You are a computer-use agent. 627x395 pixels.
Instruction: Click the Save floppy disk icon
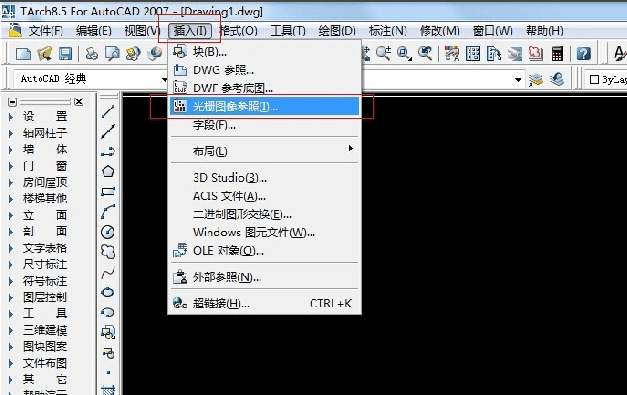[65, 54]
